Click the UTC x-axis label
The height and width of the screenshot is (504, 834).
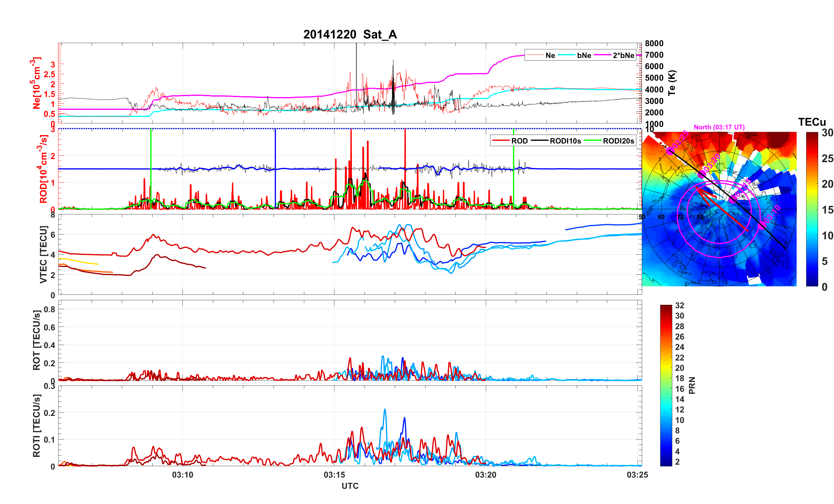click(x=350, y=486)
